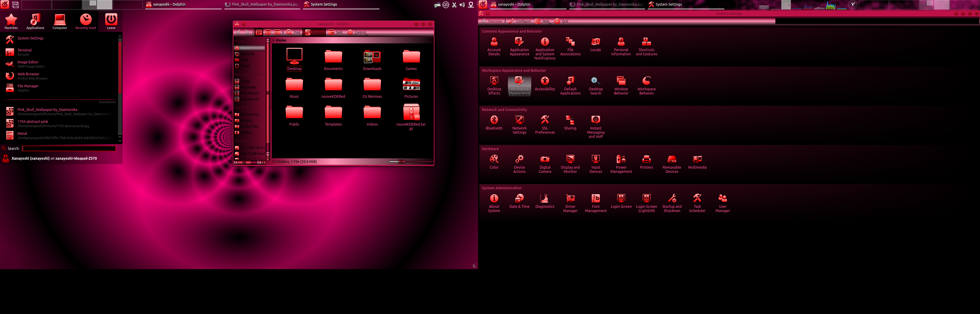Toggle Preview mode in Dolphin toolbar
The width and height of the screenshot is (980, 314).
point(315,32)
